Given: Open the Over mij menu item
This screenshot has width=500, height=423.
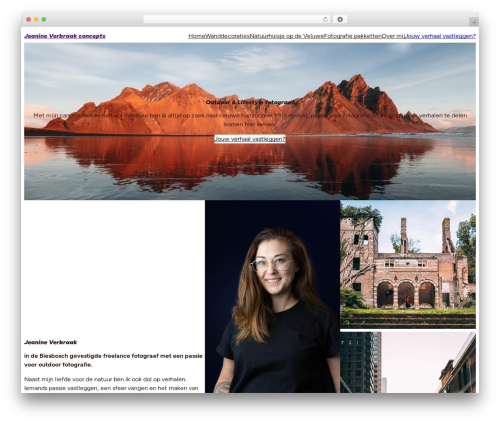Looking at the screenshot, I should click(393, 36).
